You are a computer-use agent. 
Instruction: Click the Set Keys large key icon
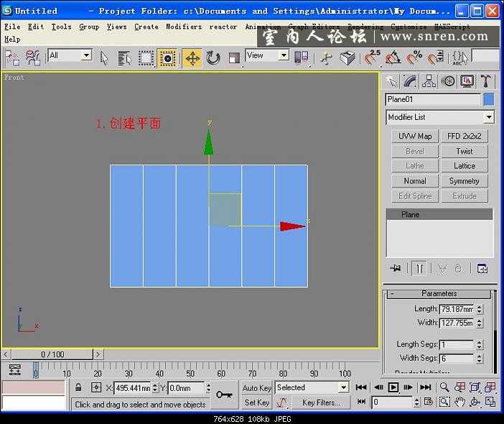[224, 395]
